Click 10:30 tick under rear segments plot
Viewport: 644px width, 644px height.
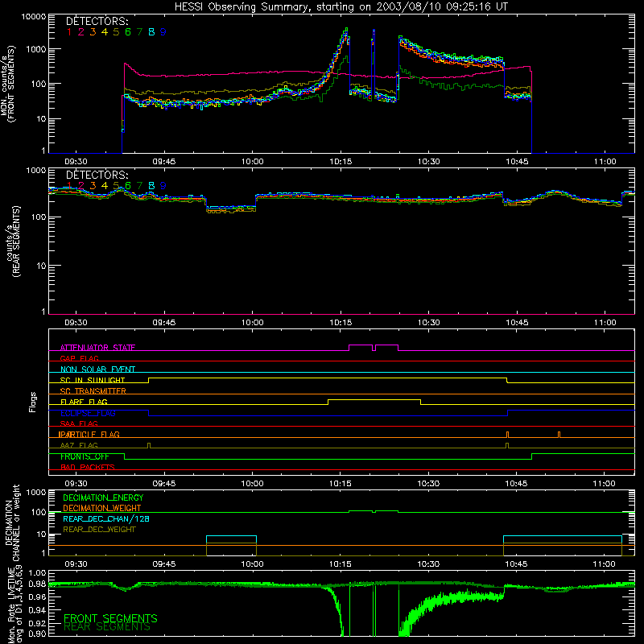pos(429,323)
